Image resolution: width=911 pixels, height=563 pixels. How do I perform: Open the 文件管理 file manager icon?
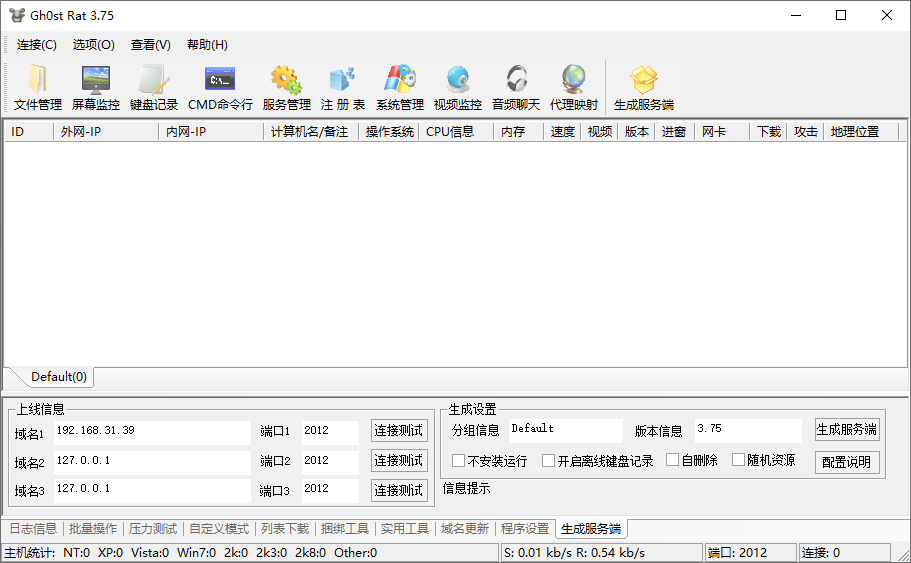click(38, 87)
